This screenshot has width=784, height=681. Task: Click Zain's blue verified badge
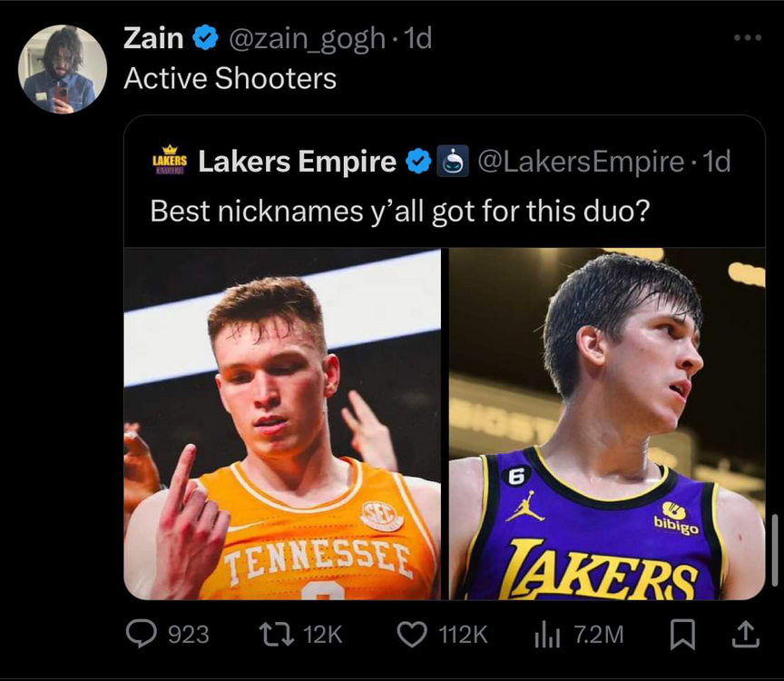point(206,38)
